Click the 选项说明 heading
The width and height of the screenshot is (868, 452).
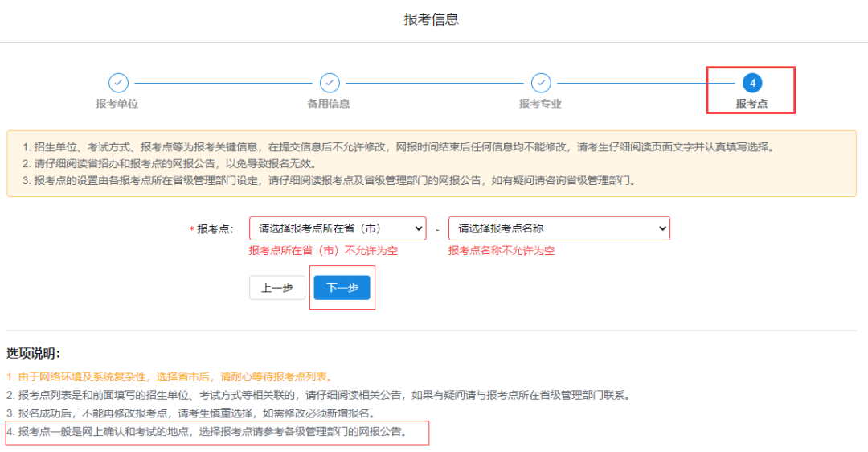coord(34,353)
